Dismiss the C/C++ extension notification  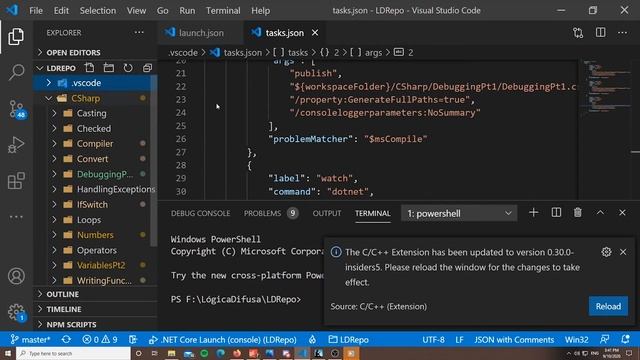coord(623,252)
